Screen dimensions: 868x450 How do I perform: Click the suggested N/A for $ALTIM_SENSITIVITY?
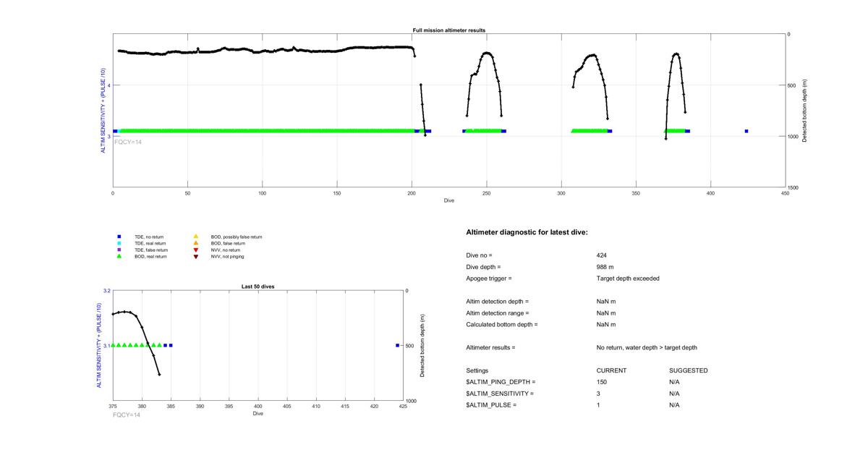(x=674, y=394)
